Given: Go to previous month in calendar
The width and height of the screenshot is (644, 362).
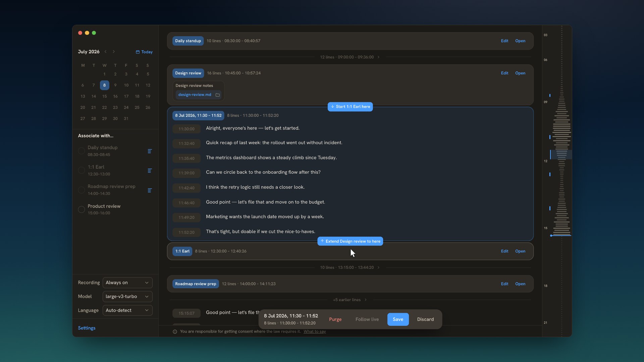Looking at the screenshot, I should click(105, 52).
